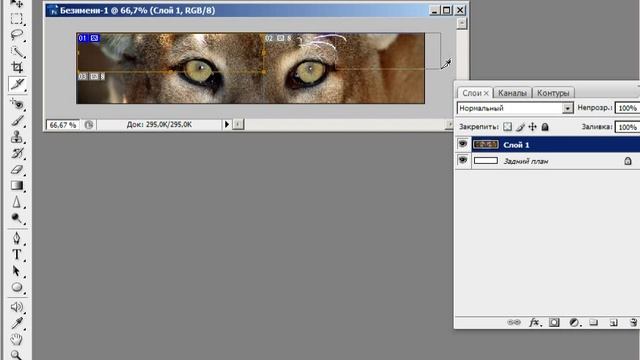Click the link layers chain icon
Screen dimensions: 640x360
514,322
